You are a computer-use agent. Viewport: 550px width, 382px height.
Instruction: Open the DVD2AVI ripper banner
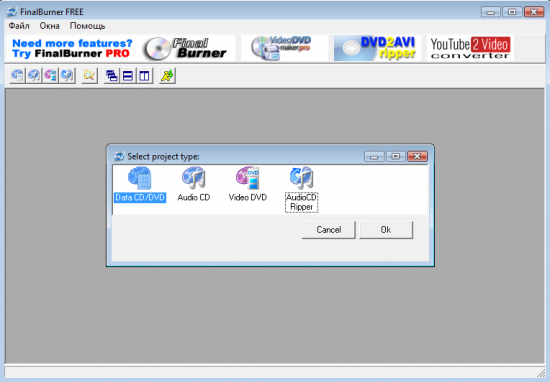[377, 48]
